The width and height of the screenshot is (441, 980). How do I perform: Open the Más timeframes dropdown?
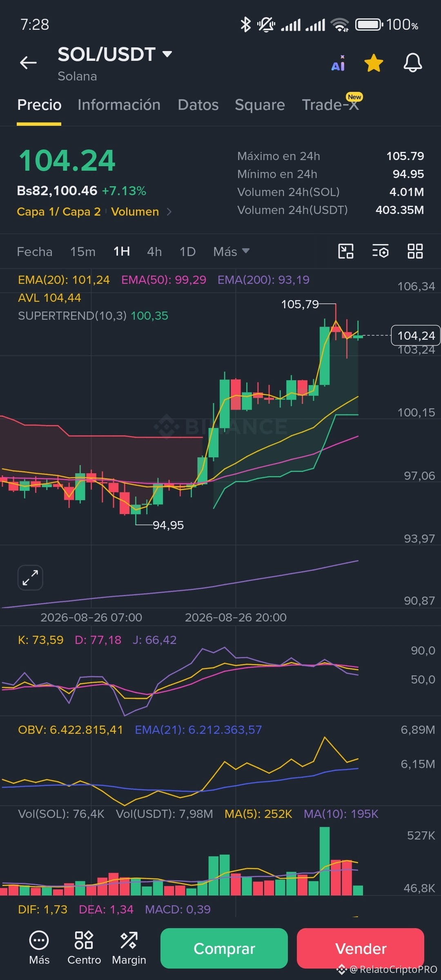point(231,252)
